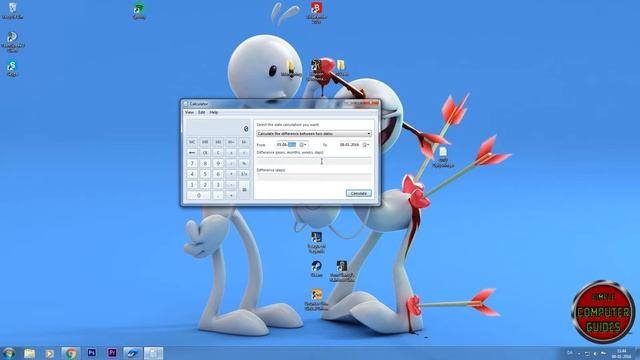Launch Windows Media Player from taskbar
Image resolution: width=640 pixels, height=360 pixels.
tap(50, 353)
